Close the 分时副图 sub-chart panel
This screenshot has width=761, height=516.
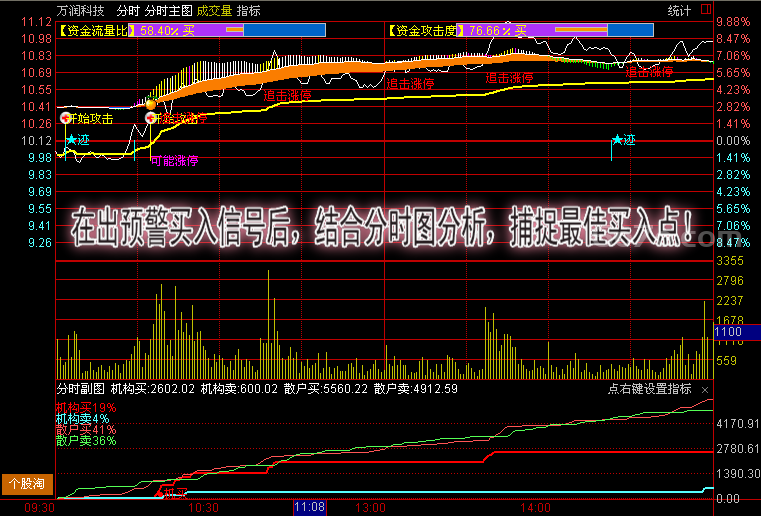click(705, 390)
